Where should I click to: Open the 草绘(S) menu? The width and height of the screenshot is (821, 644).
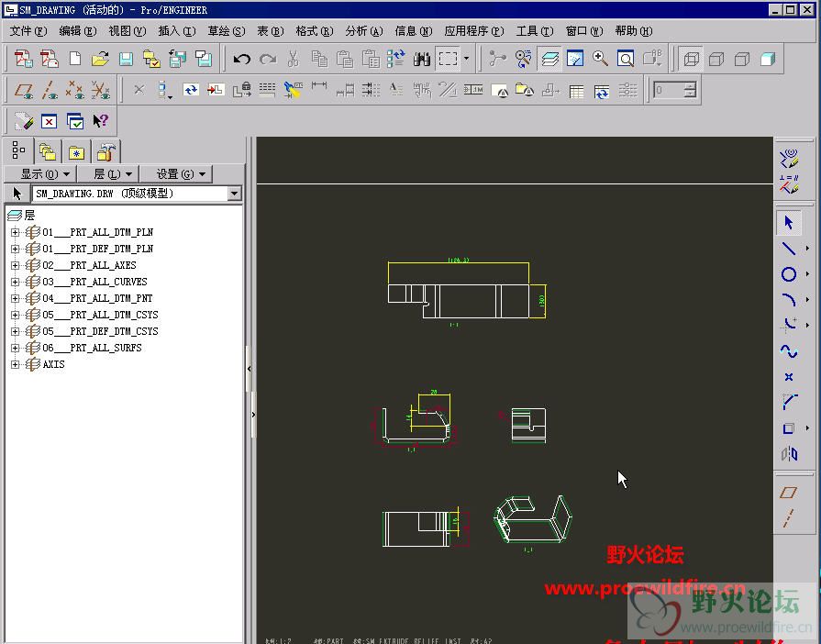pos(227,31)
